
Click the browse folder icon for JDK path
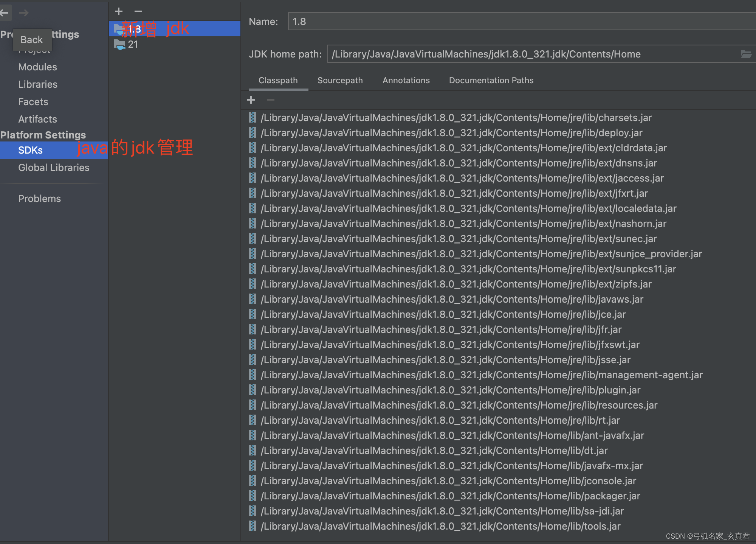point(746,54)
